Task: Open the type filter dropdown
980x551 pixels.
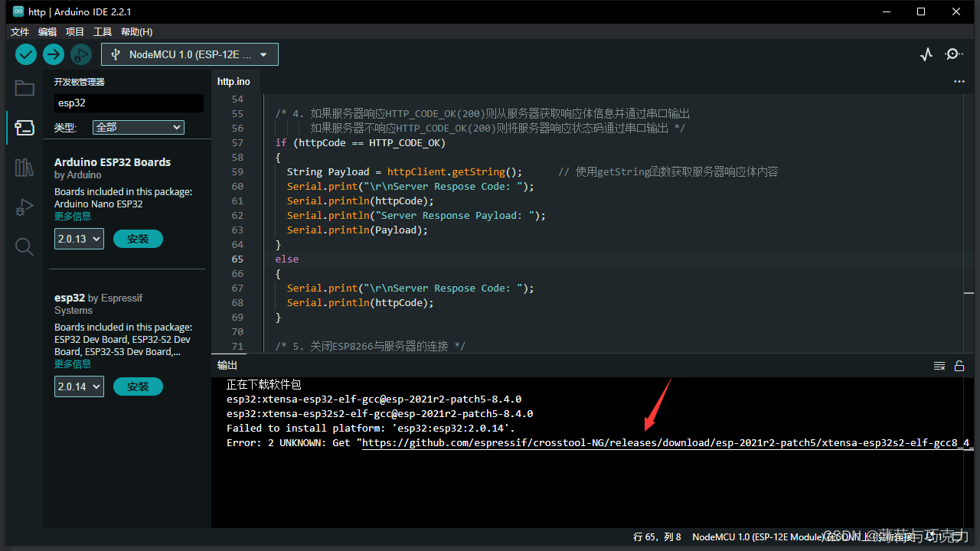Action: click(x=139, y=127)
